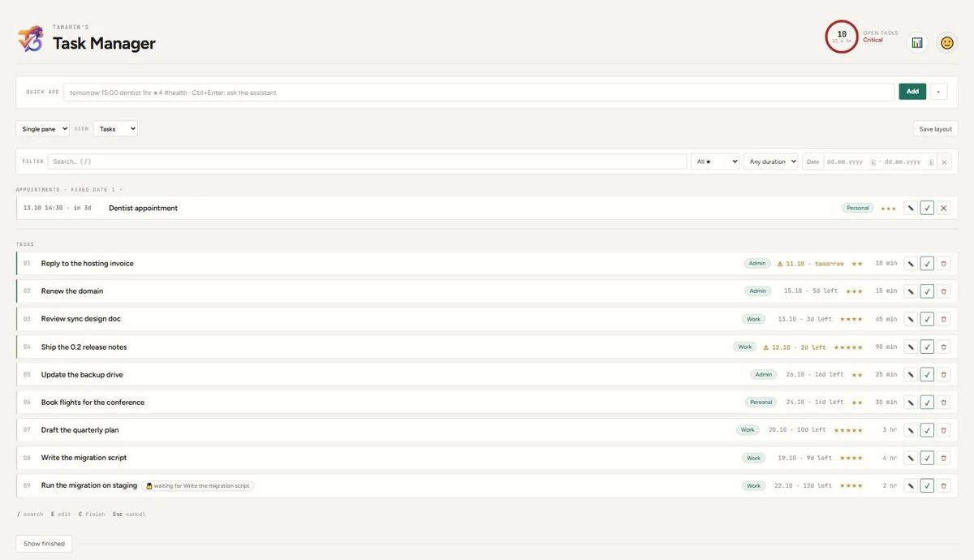974x560 pixels.
Task: Edit Ship the 0.2 release notes
Action: click(x=911, y=347)
